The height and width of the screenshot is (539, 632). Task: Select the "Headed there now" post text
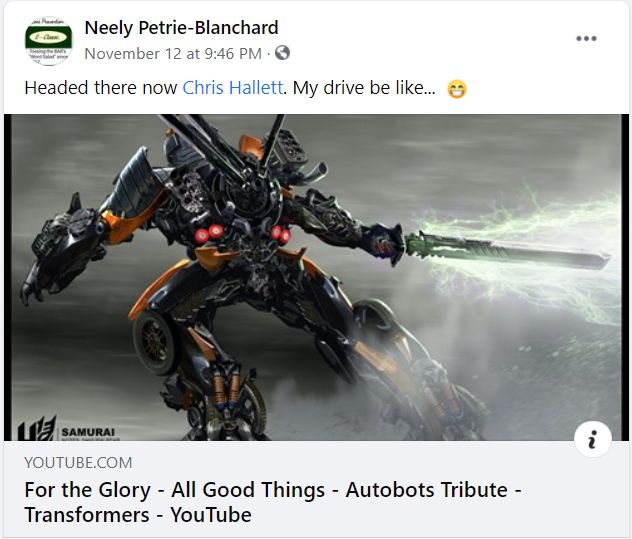click(100, 88)
